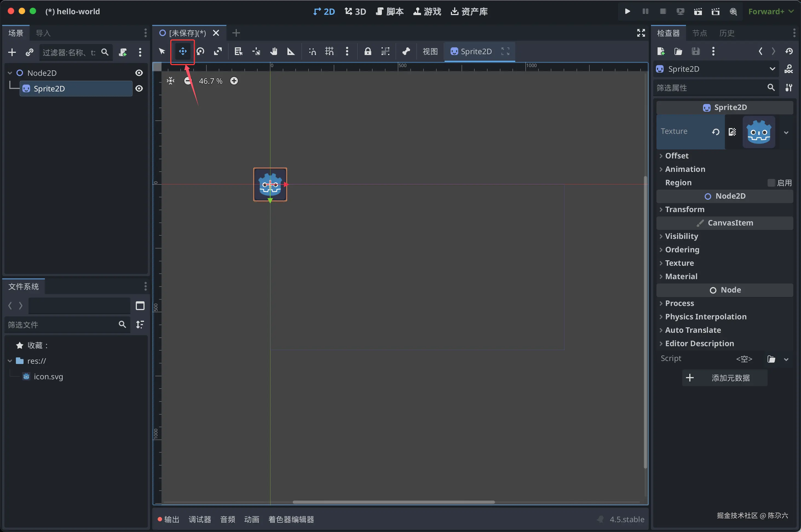This screenshot has height=532, width=801.
Task: Activate the Pan hand tool
Action: (273, 51)
